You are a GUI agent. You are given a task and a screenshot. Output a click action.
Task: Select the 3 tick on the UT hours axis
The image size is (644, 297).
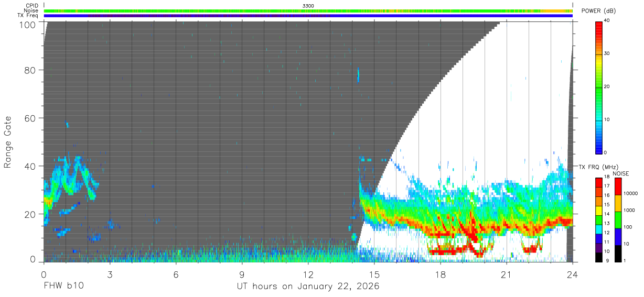(110, 274)
